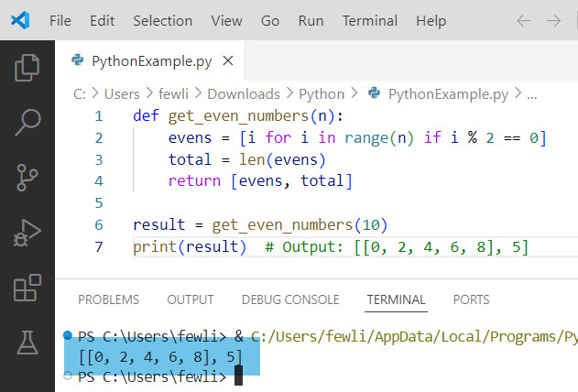Switch to the PORTS panel tab
578x392 pixels.
(x=471, y=299)
